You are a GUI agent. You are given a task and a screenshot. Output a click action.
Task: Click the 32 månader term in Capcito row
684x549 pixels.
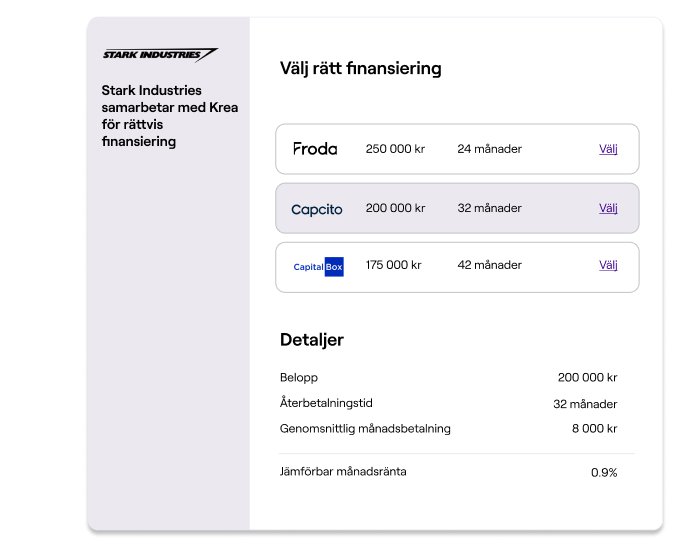[489, 208]
